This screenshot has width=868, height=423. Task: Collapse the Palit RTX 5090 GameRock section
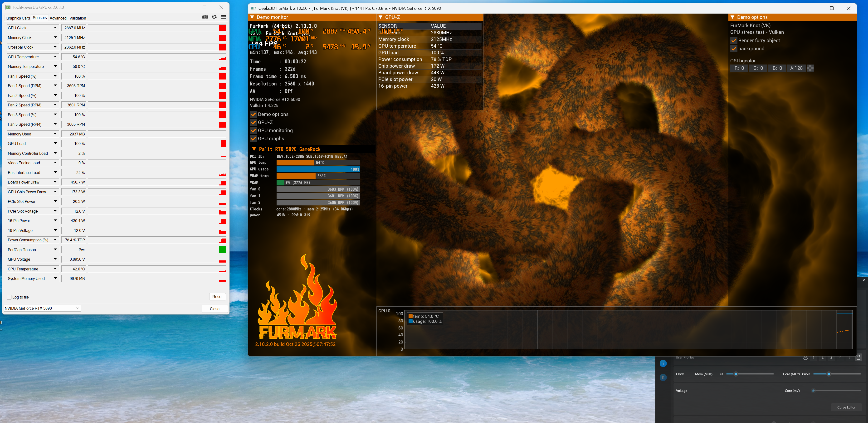tap(254, 149)
